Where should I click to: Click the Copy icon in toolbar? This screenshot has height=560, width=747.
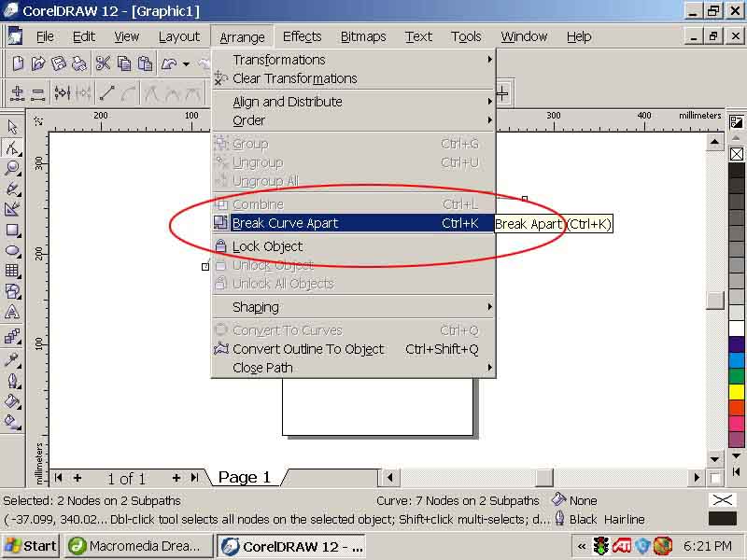pos(124,63)
